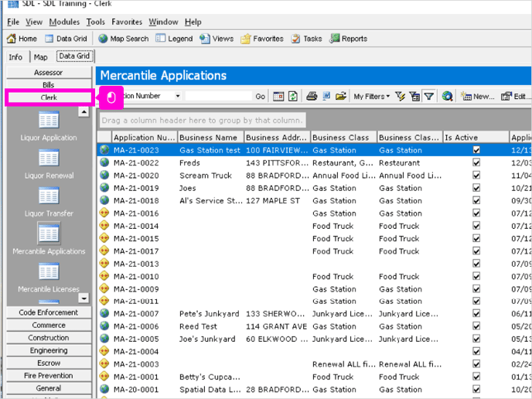Refresh the data grid

pyautogui.click(x=293, y=97)
